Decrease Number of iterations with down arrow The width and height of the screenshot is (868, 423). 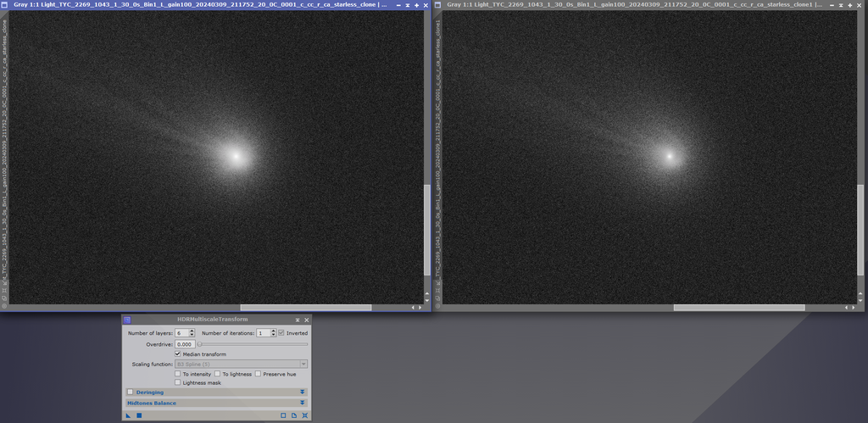(x=273, y=335)
